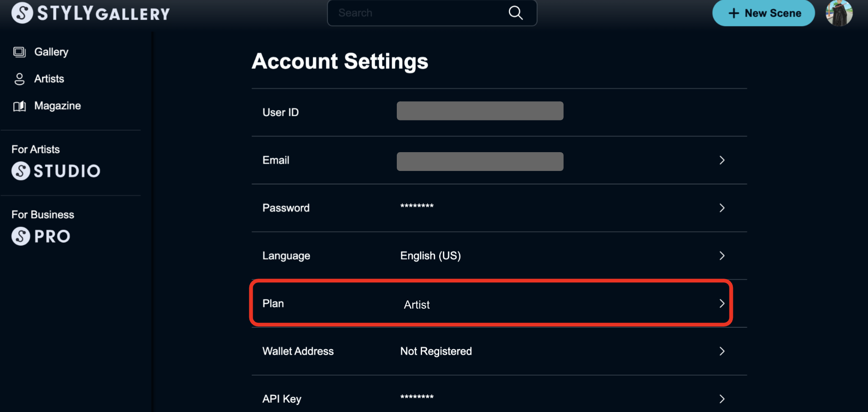The width and height of the screenshot is (868, 412).
Task: Focus the Search input field
Action: pyautogui.click(x=419, y=13)
